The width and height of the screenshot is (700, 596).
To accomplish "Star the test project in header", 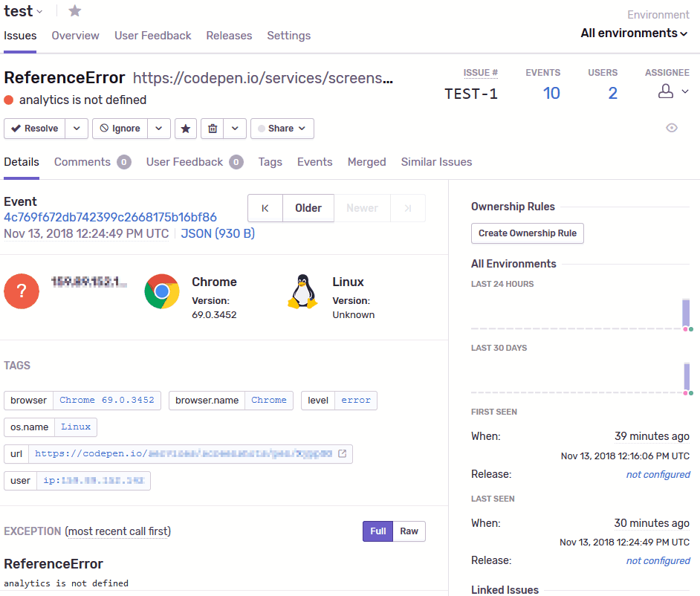I will 75,11.
